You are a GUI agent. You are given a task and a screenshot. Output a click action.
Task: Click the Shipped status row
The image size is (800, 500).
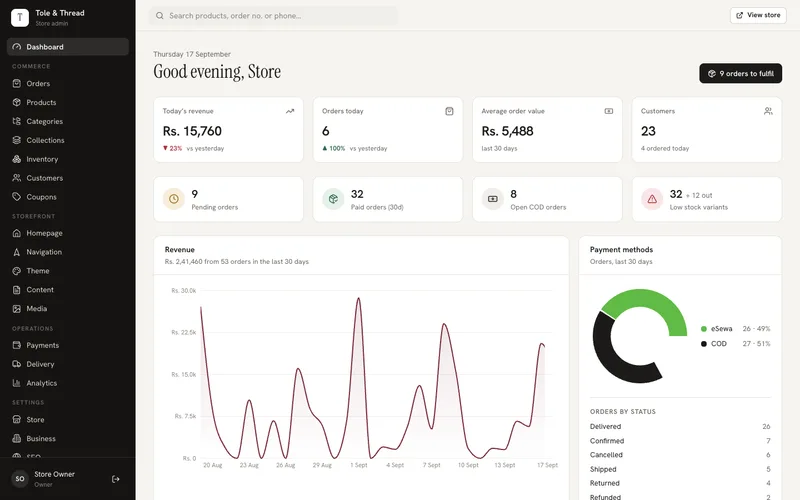coord(680,469)
